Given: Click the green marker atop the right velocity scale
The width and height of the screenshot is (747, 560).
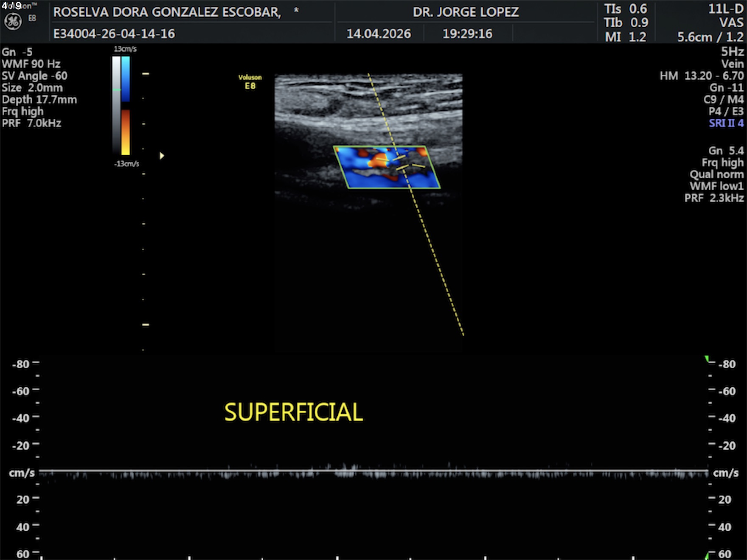Looking at the screenshot, I should [x=707, y=359].
